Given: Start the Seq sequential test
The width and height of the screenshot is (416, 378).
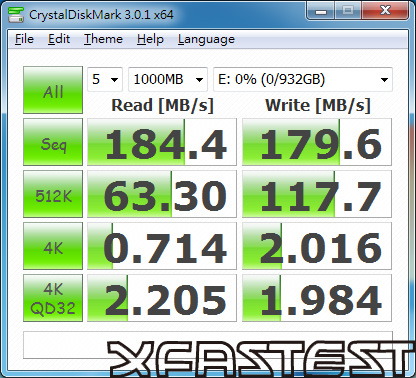Looking at the screenshot, I should click(x=53, y=142).
